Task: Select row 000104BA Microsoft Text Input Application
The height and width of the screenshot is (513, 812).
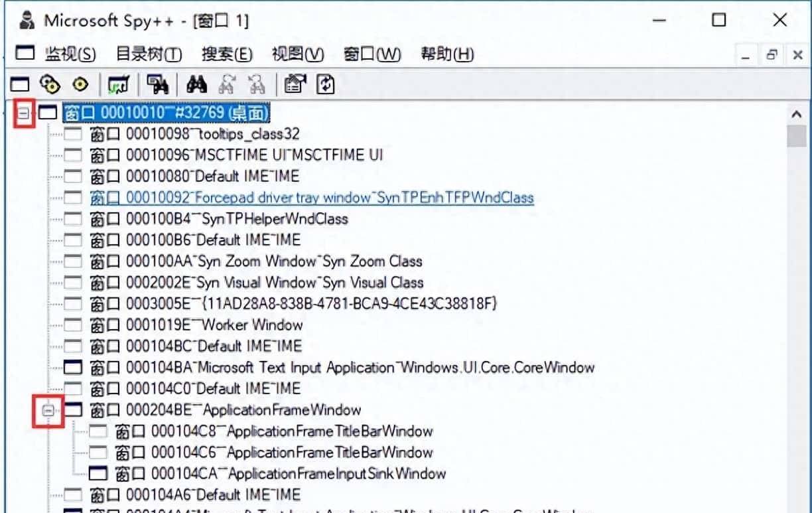Action: point(342,368)
